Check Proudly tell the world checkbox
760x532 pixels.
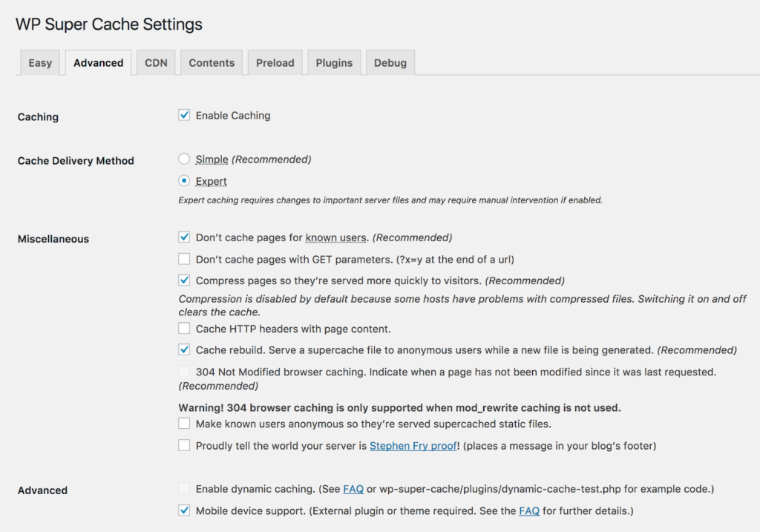point(184,445)
